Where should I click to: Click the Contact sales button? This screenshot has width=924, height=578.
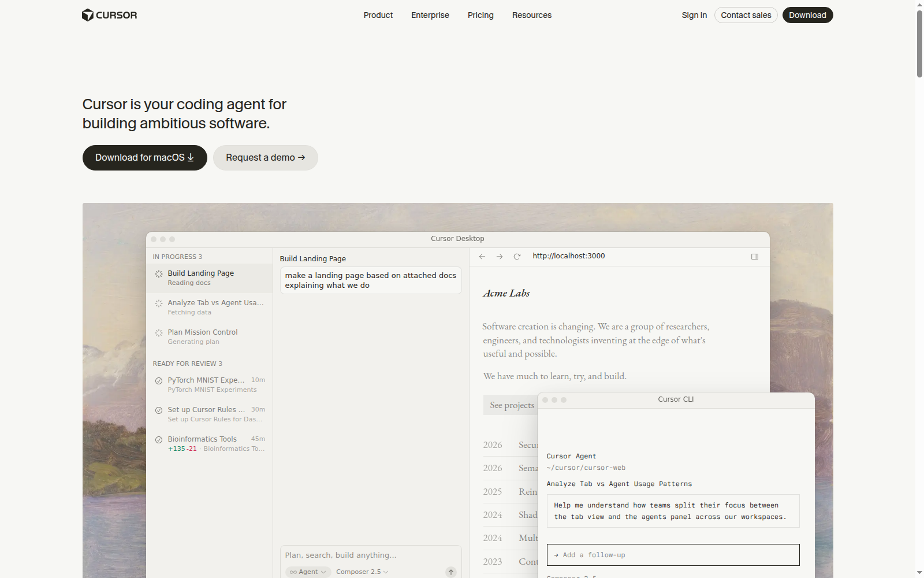[746, 15]
